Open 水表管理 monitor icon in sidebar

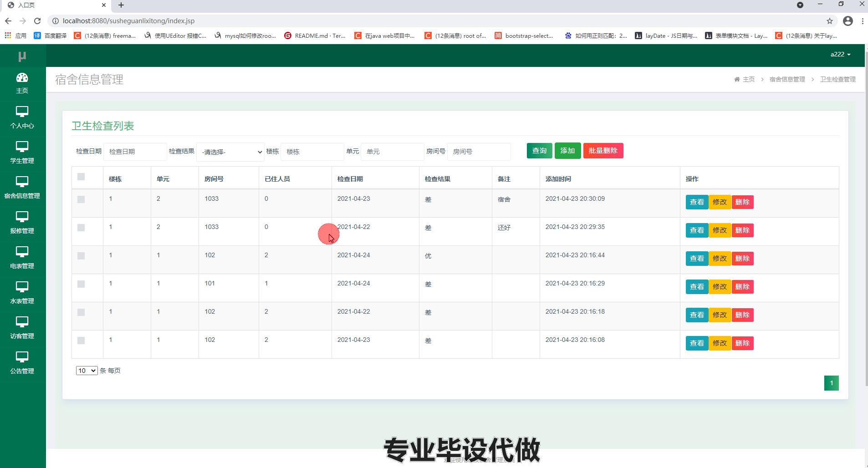(22, 287)
